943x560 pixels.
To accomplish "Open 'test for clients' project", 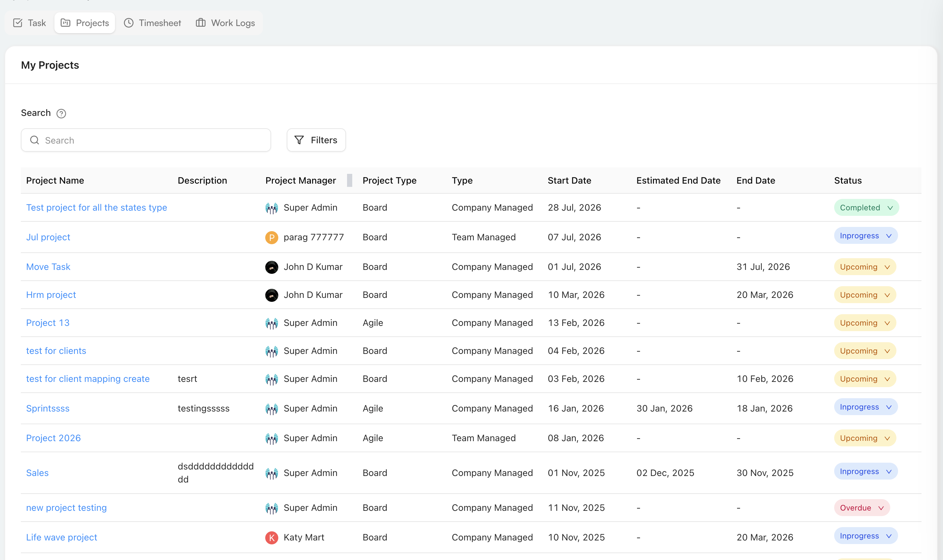I will click(56, 351).
